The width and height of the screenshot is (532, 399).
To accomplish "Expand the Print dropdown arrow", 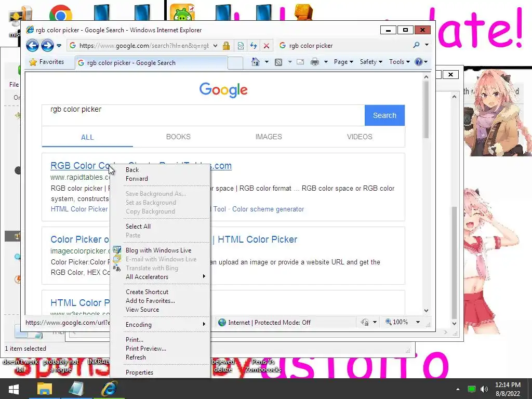I will coord(326,62).
